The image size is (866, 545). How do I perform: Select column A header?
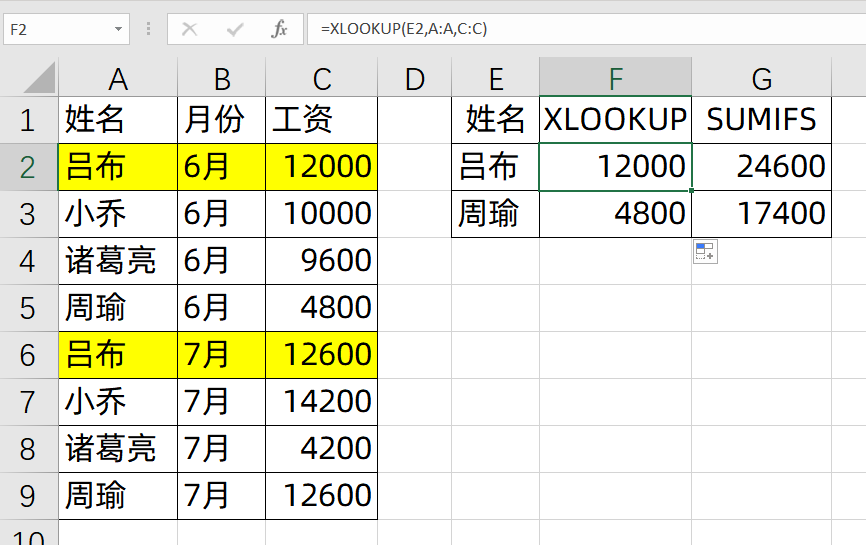[118, 78]
